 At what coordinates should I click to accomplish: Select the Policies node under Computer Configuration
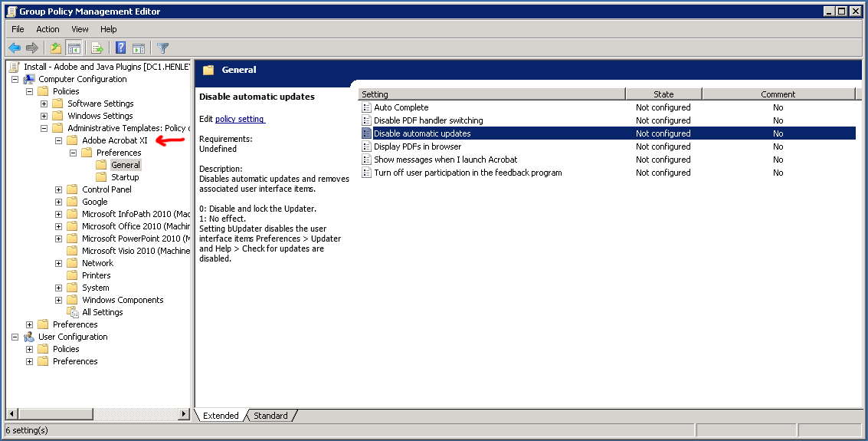tap(66, 91)
